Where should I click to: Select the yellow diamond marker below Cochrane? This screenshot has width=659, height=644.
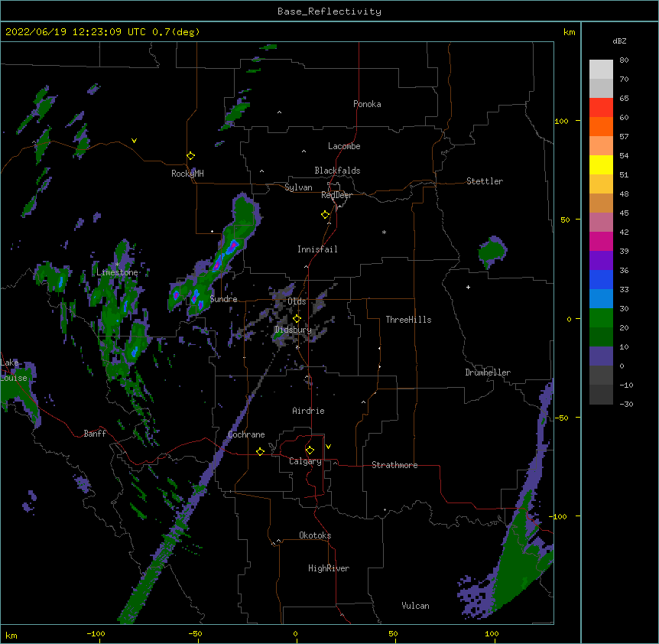point(260,451)
